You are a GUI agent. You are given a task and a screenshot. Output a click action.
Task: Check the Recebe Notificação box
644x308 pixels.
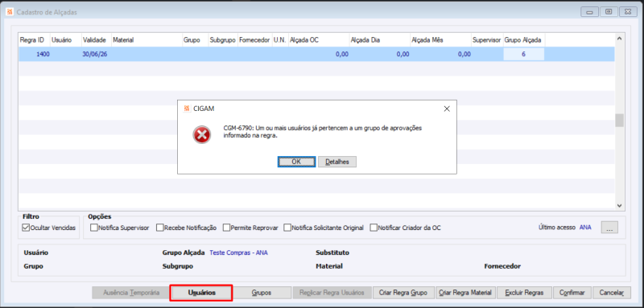[x=159, y=228]
